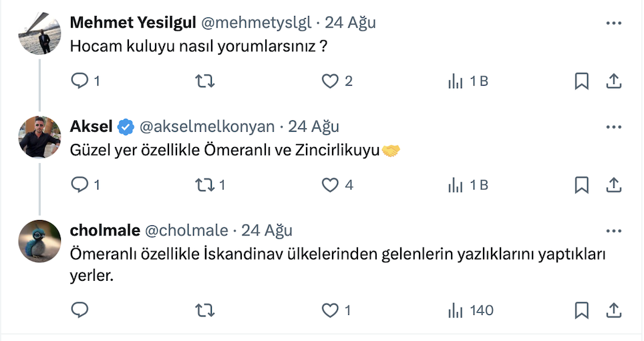Open Mehmet Yesilgul's profile name link
The width and height of the screenshot is (644, 341).
click(133, 23)
